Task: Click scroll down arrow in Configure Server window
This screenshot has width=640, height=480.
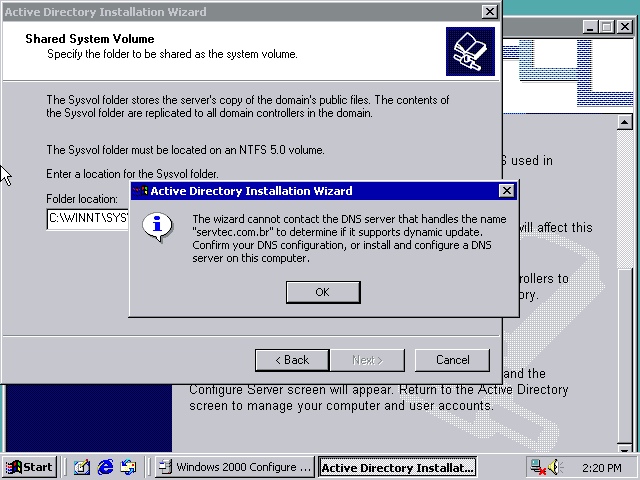Action: 624,448
